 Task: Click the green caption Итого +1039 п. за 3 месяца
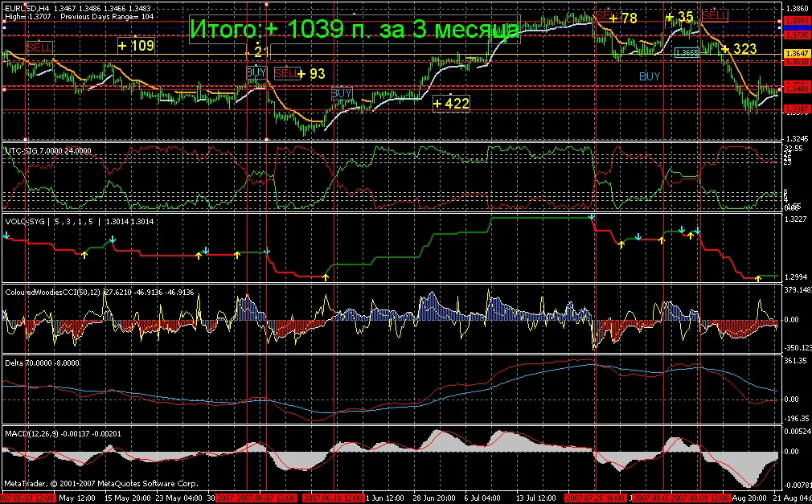click(354, 27)
